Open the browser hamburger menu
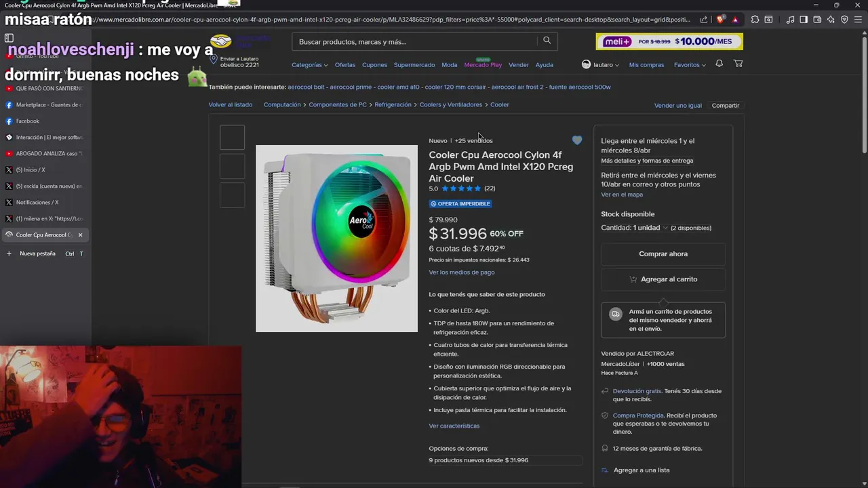Image resolution: width=868 pixels, height=488 pixels. pyautogui.click(x=859, y=20)
